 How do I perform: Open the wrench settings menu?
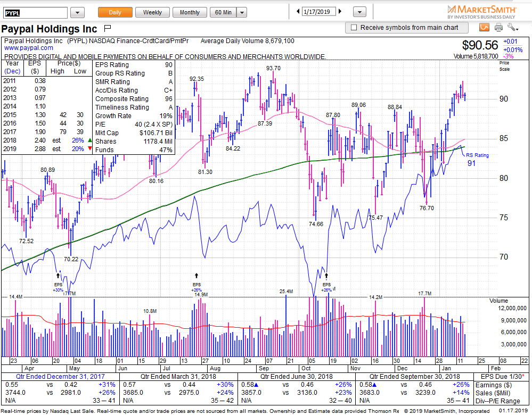pos(513,28)
